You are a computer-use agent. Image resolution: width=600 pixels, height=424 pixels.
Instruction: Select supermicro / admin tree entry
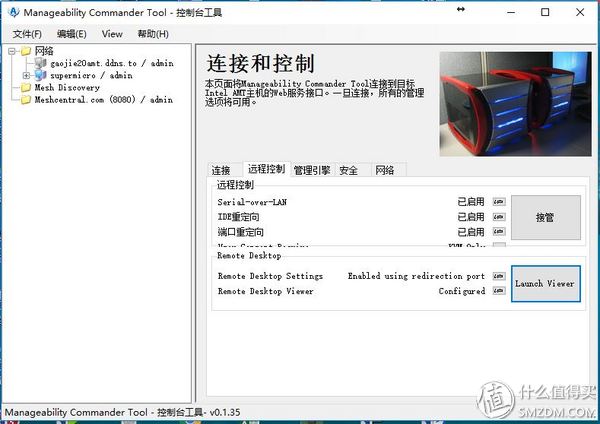pos(91,75)
